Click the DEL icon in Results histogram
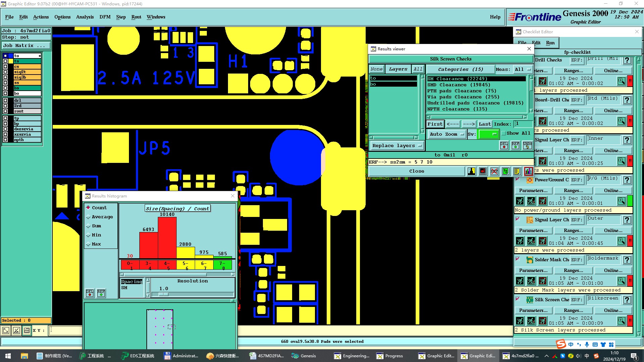 pyautogui.click(x=90, y=293)
